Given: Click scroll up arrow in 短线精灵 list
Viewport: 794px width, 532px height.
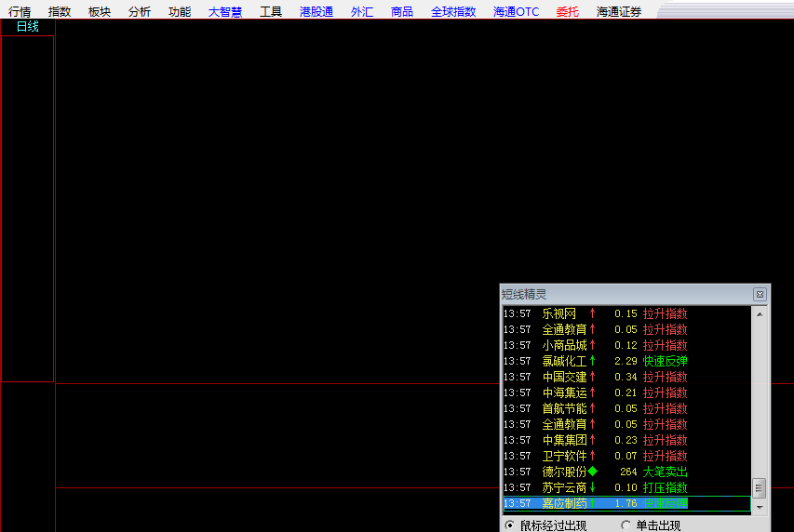Looking at the screenshot, I should tap(760, 314).
